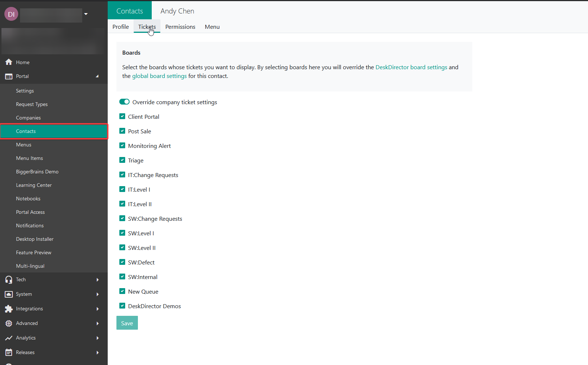The width and height of the screenshot is (588, 365).
Task: Click the System cloud icon
Action: click(x=9, y=294)
